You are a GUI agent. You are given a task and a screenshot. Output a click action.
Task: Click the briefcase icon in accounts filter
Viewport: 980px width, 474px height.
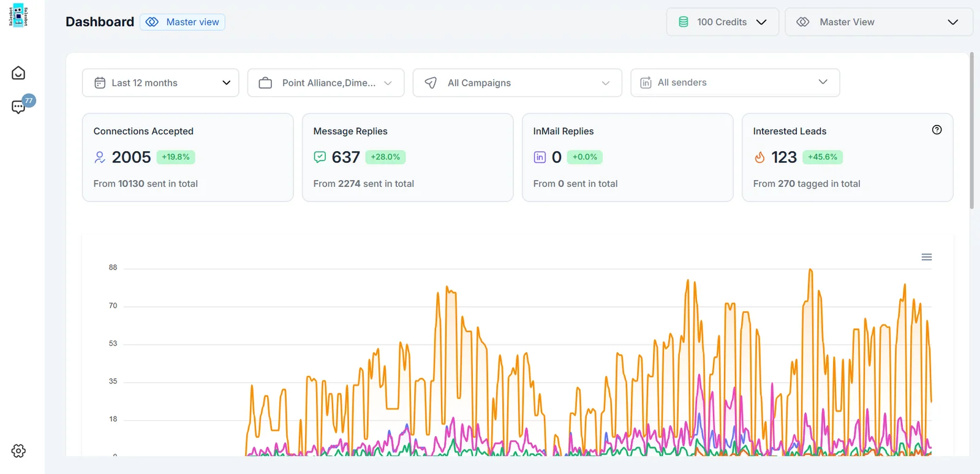click(x=265, y=83)
